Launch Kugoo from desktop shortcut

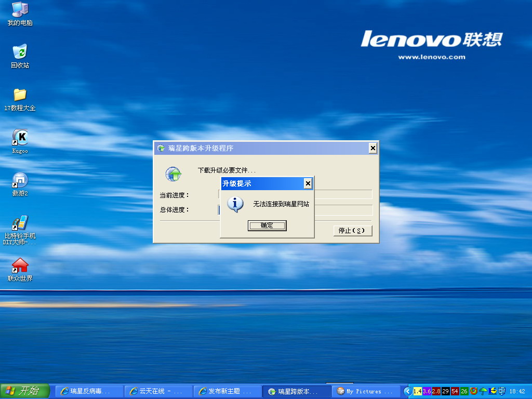click(20, 137)
